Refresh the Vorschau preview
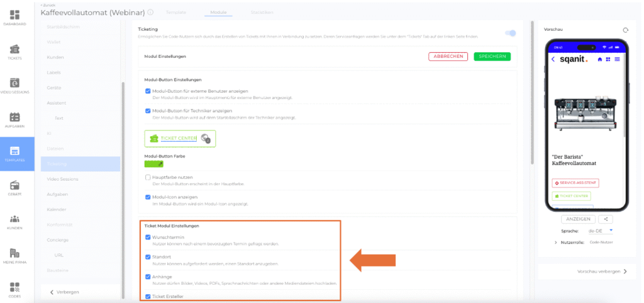The image size is (644, 303). 625,30
